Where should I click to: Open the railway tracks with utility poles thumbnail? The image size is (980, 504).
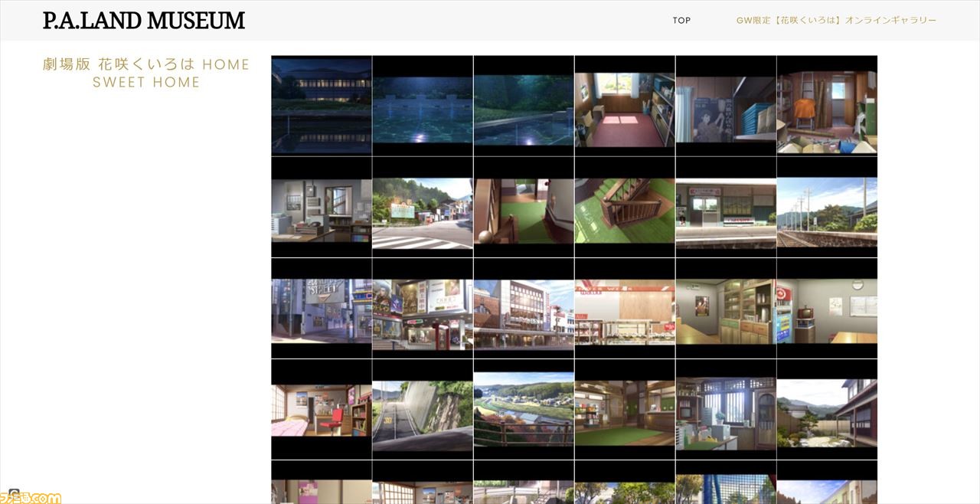(x=827, y=207)
